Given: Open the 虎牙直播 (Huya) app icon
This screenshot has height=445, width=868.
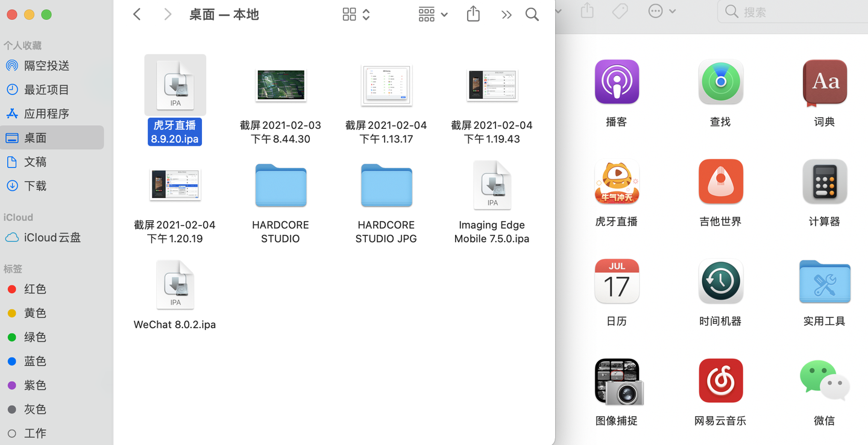Looking at the screenshot, I should click(616, 181).
